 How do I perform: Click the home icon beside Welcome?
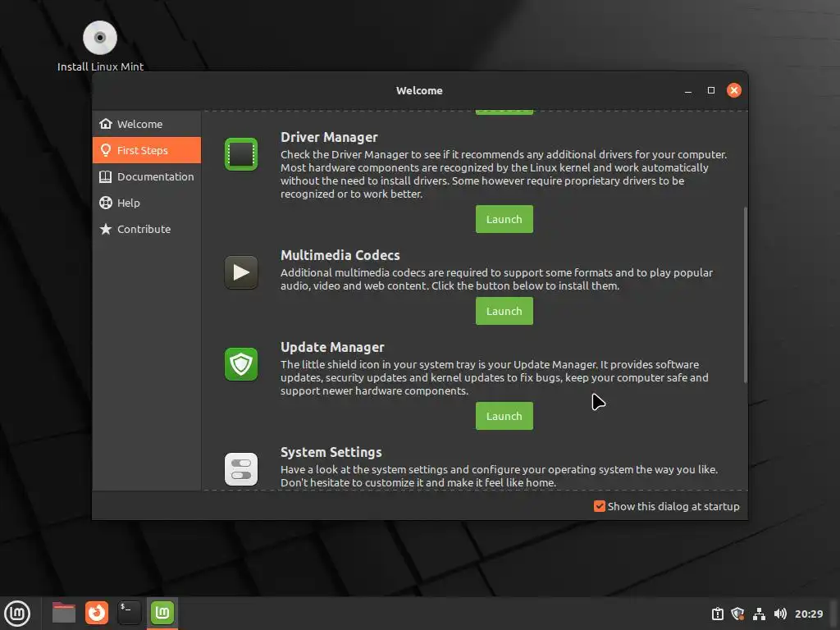(x=106, y=124)
